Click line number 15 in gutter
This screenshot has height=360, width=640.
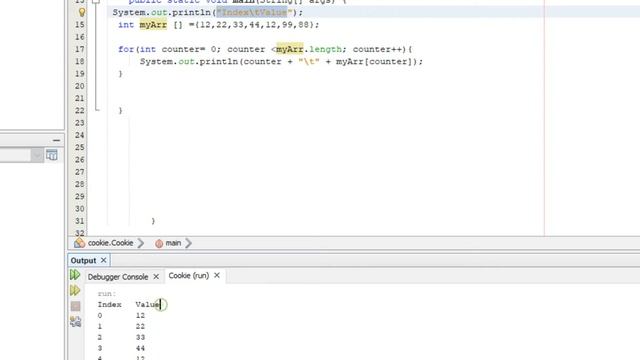tap(80, 24)
